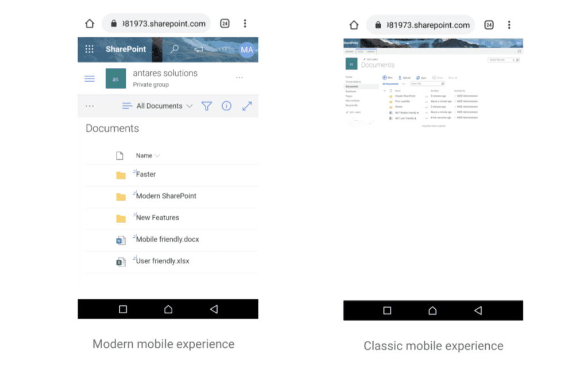Open Poor usability folder in classic list
The image size is (588, 369).
(403, 101)
